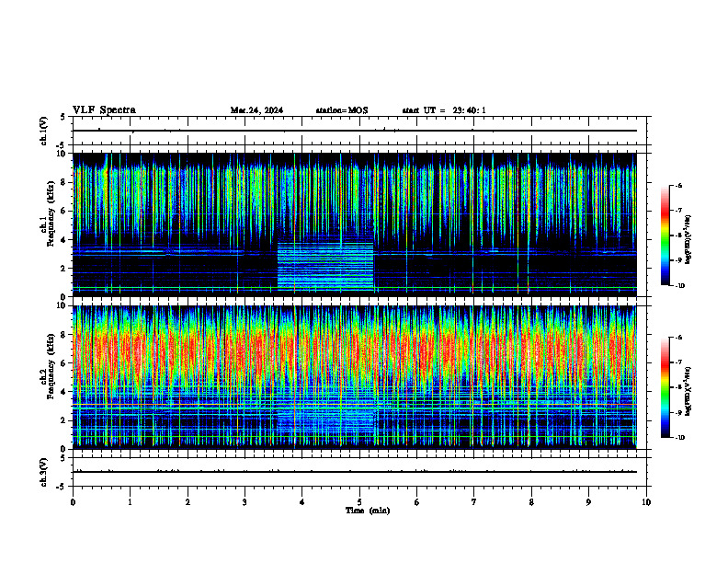Click the ch.1 voltage waveform trace

(355, 131)
